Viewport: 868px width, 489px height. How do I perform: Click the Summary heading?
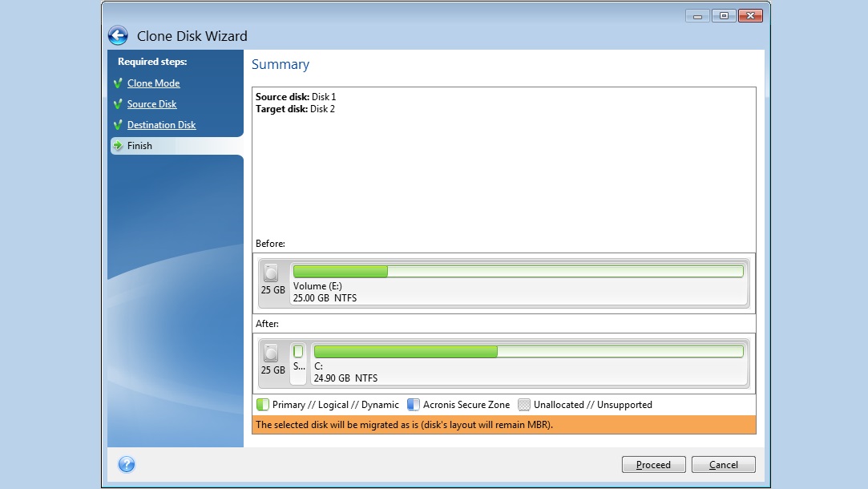tap(281, 65)
